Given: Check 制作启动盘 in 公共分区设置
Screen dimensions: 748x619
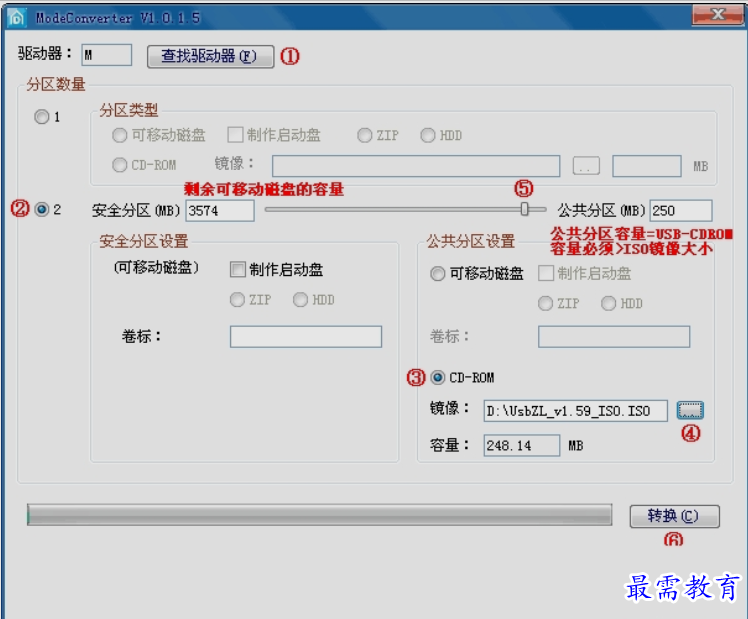Looking at the screenshot, I should pos(546,273).
